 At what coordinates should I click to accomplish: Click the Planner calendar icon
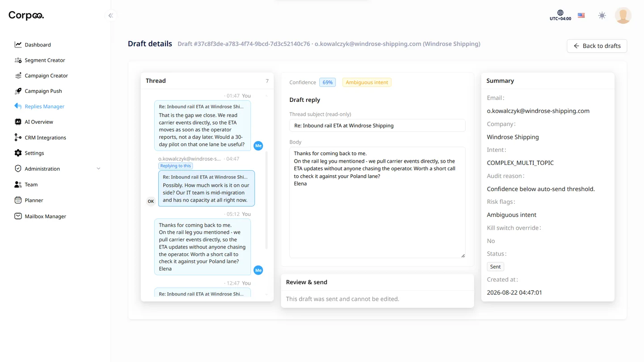(x=18, y=200)
